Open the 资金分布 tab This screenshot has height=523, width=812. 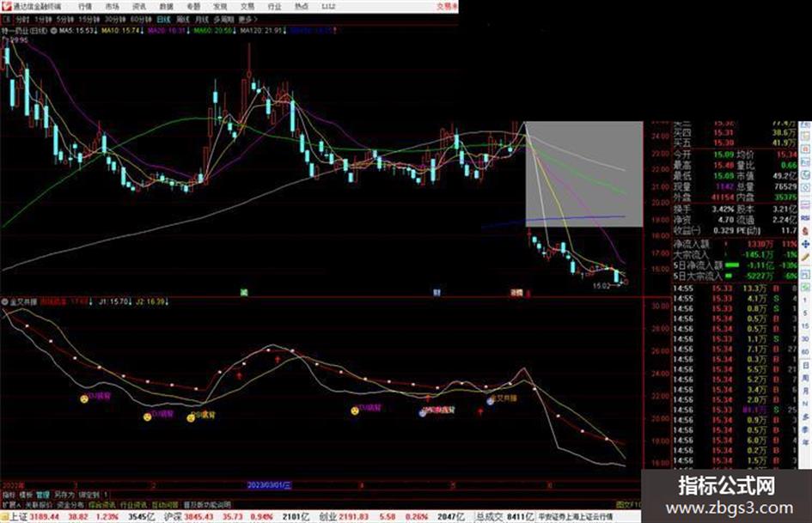pyautogui.click(x=70, y=505)
